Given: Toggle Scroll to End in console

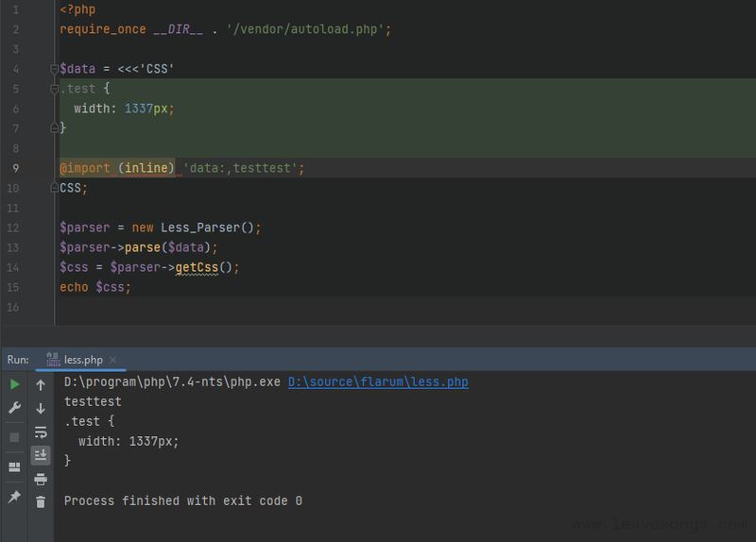Looking at the screenshot, I should [x=41, y=455].
